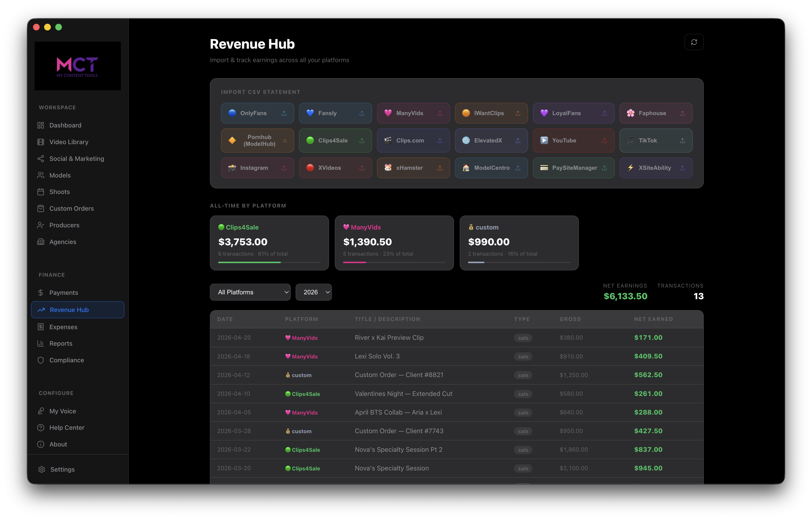Select the Video Library icon in the sidebar
Screen dimensions: 812x520
tap(41, 142)
